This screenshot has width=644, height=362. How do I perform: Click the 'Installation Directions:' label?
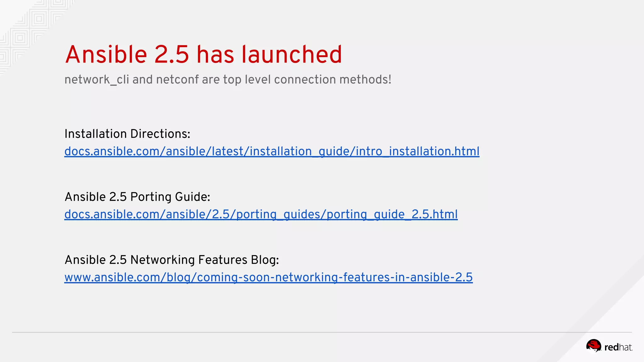click(127, 134)
